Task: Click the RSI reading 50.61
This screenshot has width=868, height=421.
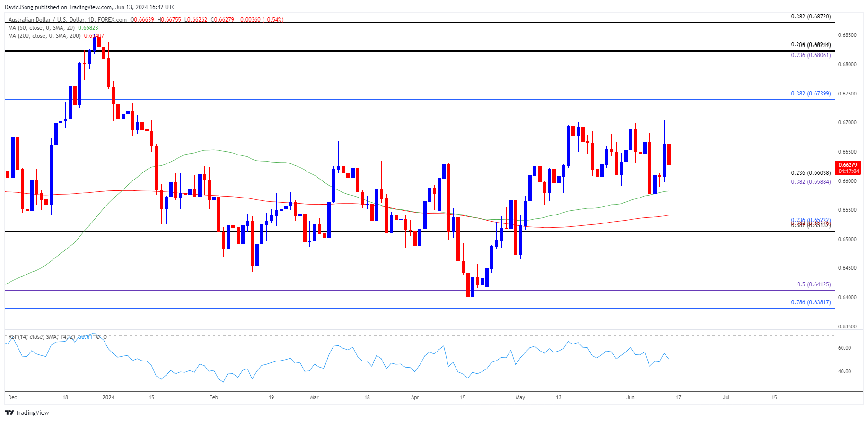Action: coord(86,337)
